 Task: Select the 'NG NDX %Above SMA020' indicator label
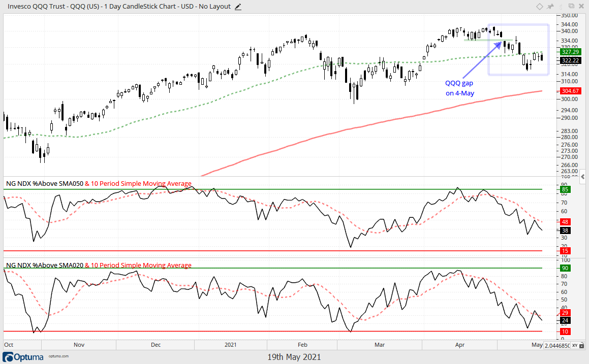click(45, 266)
